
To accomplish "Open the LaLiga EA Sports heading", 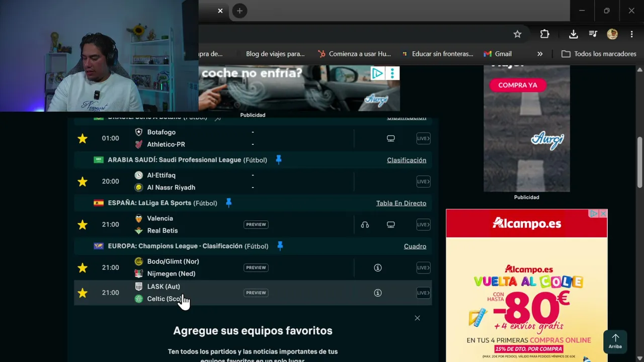I will [x=149, y=203].
